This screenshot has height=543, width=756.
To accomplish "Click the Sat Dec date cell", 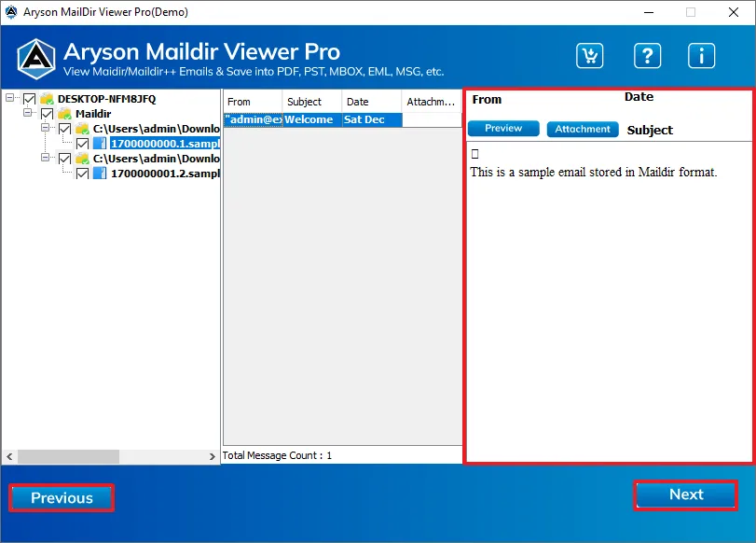I will coord(372,119).
